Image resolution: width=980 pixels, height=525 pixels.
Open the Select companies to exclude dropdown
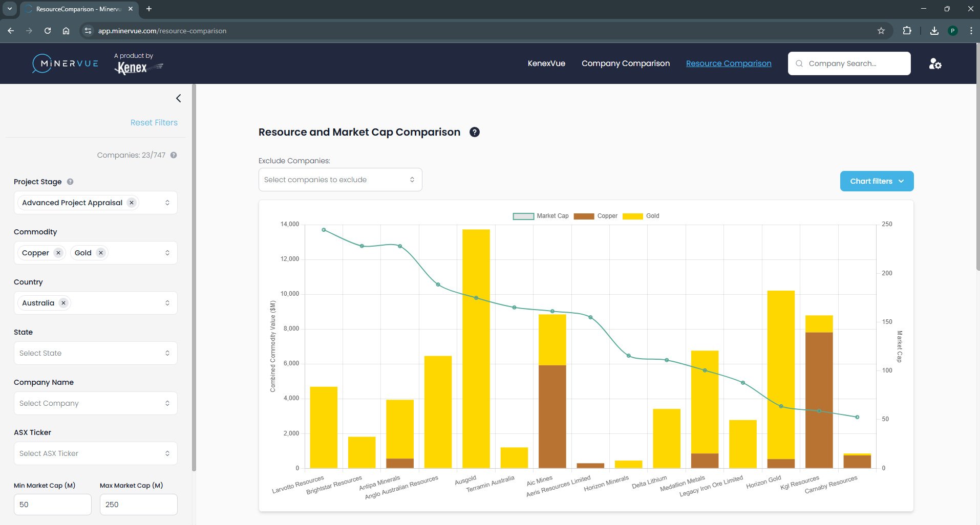pos(340,180)
